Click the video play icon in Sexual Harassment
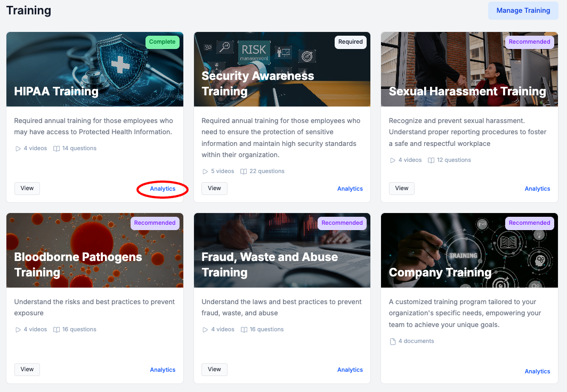Viewport: 567px width, 392px height. pos(393,160)
